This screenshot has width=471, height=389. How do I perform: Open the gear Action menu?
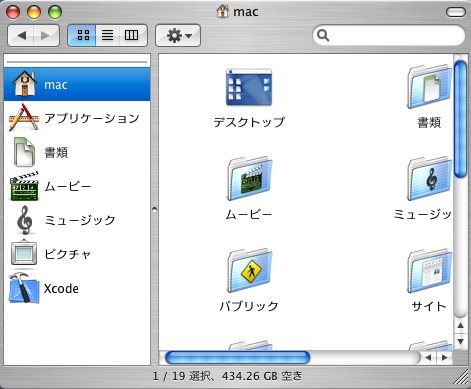coord(178,35)
